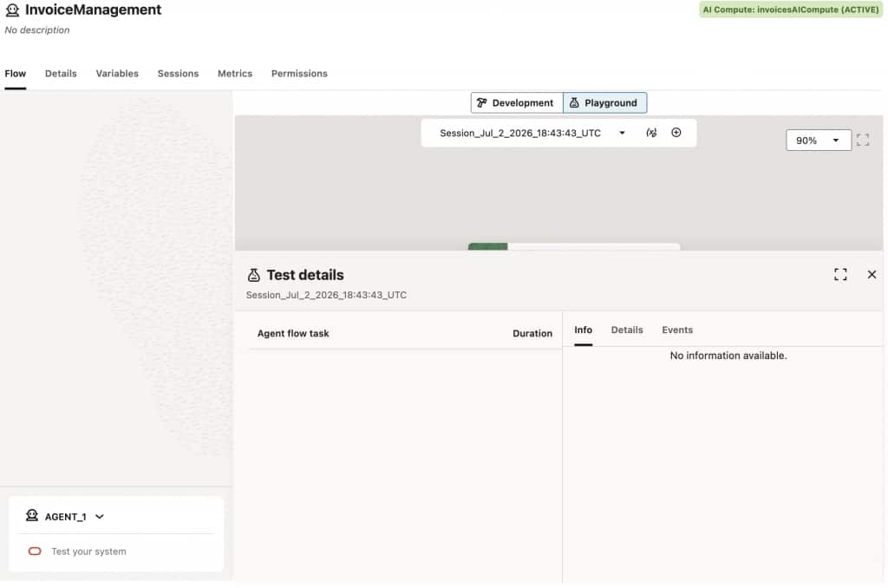Click the Test details flask icon

tap(254, 275)
